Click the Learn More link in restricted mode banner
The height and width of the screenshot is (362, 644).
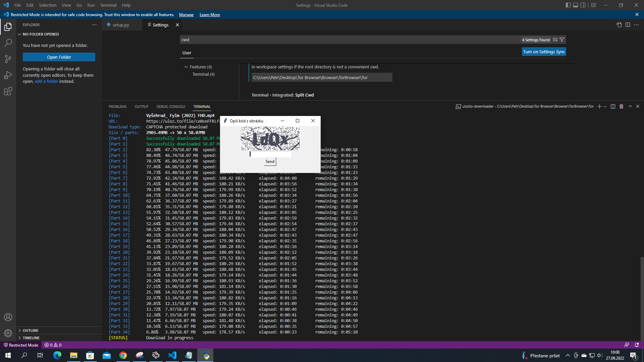[x=209, y=14]
